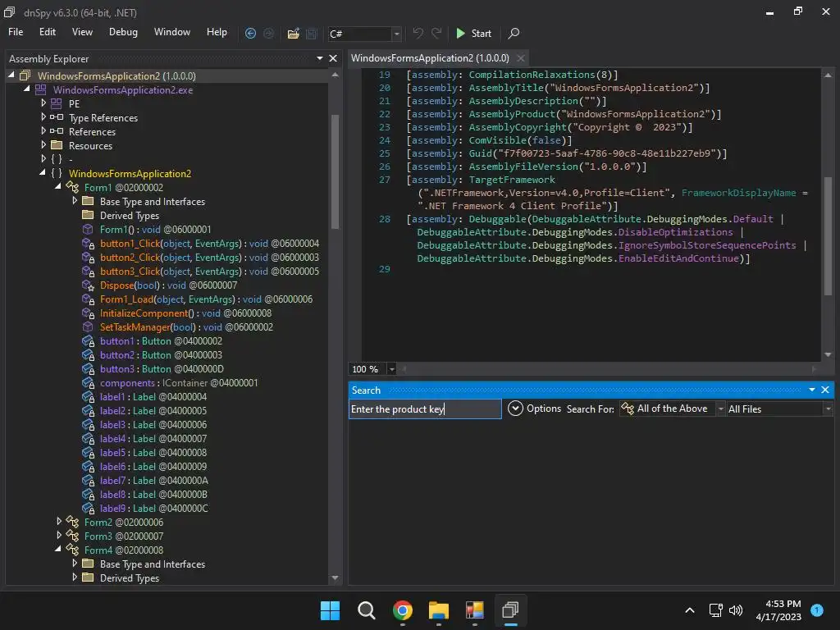Close the Search panel

[x=825, y=390]
